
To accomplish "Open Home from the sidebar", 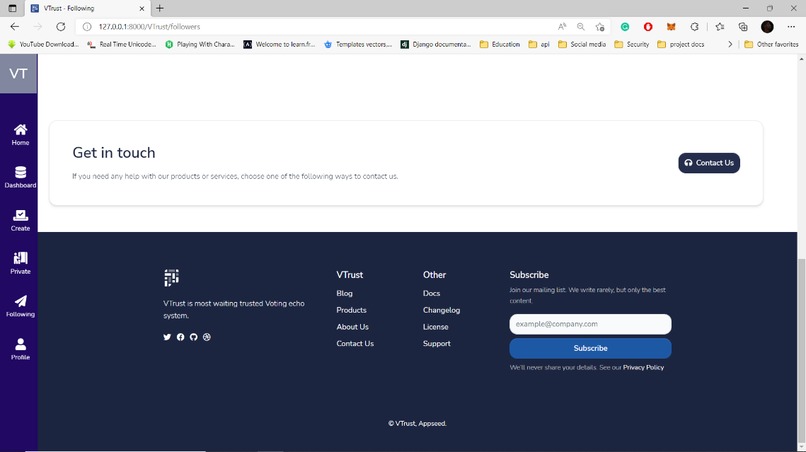I will [x=20, y=135].
